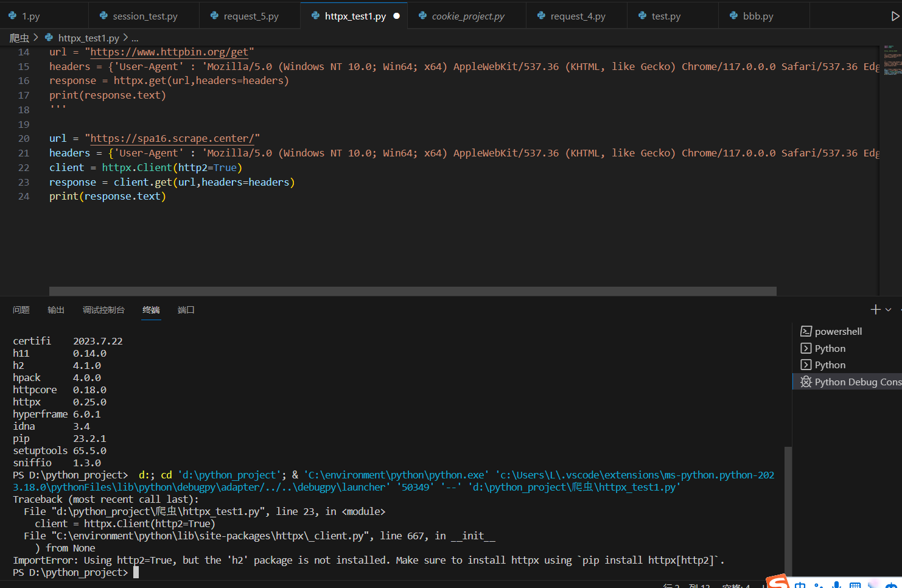Place cursor on httpx.Client(http2=True) code line
The width and height of the screenshot is (902, 588).
point(145,167)
